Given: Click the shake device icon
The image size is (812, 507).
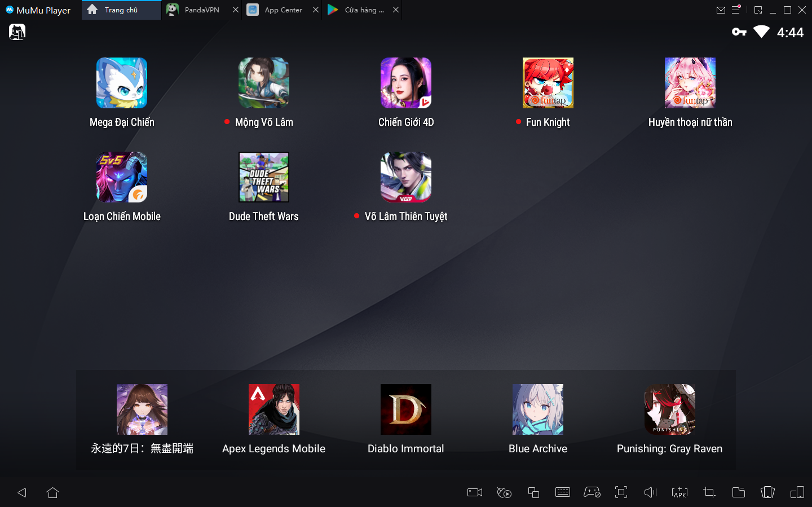Looking at the screenshot, I should [x=767, y=492].
